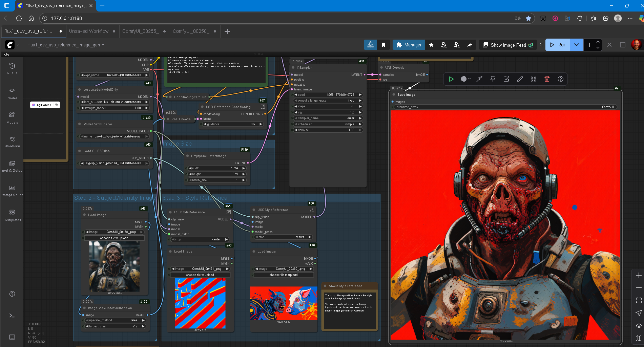Open the Run button dropdown arrow
Image resolution: width=644 pixels, height=347 pixels.
(x=576, y=45)
